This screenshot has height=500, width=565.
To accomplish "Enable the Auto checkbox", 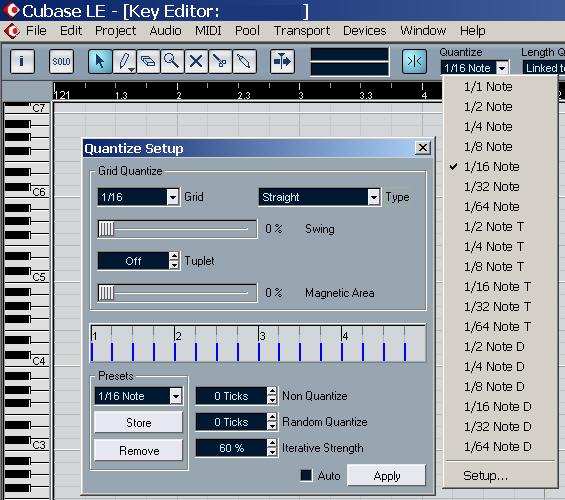I will (x=306, y=475).
